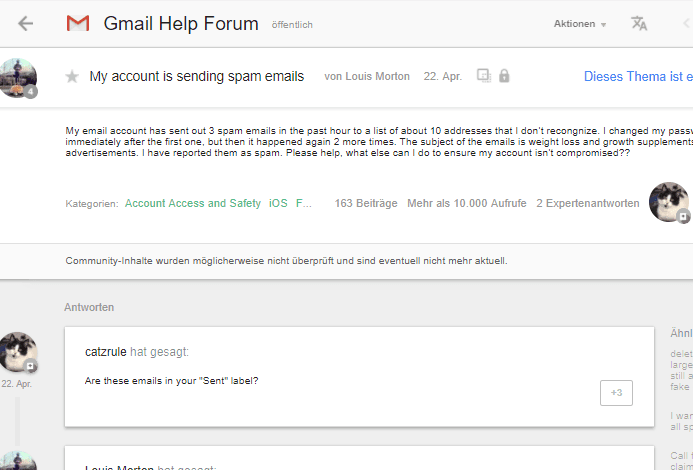Click author name 'Louis Morton' in topic header
The height and width of the screenshot is (470, 693).
(377, 76)
